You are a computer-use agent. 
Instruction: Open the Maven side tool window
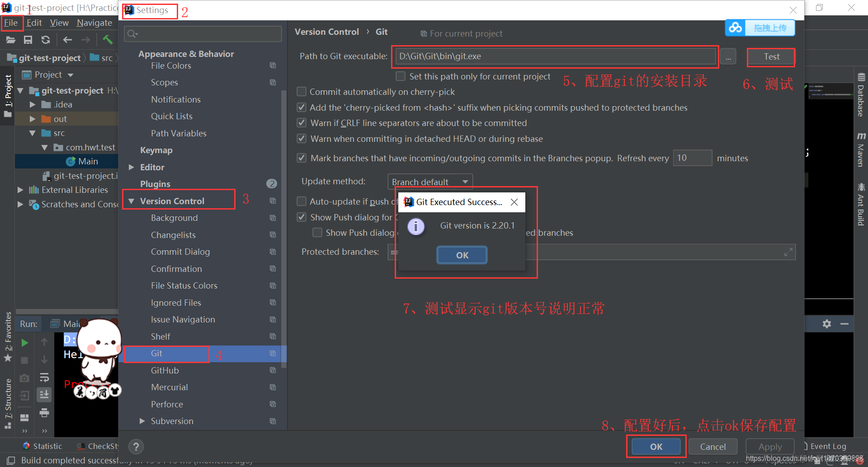point(861,150)
